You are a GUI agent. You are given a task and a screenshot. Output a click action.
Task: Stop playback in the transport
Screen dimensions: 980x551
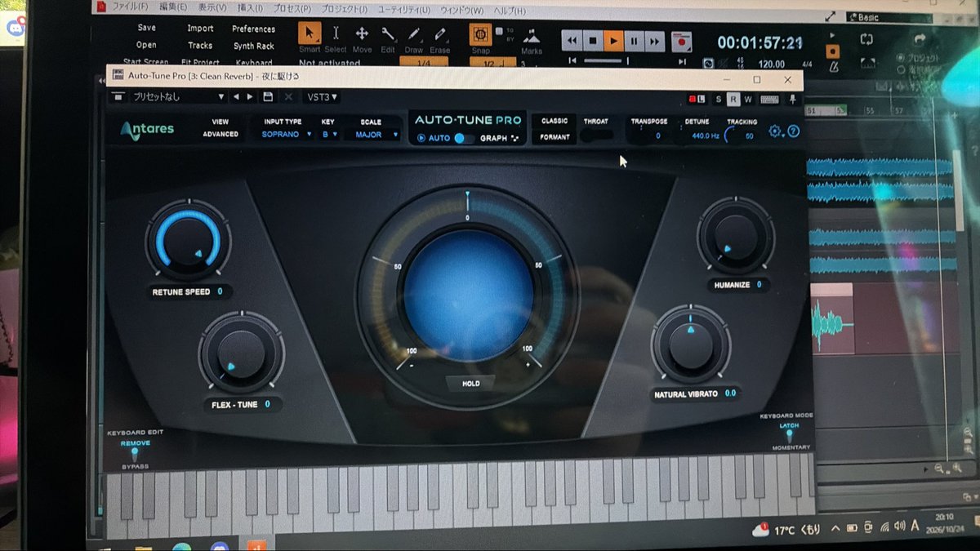coord(594,40)
